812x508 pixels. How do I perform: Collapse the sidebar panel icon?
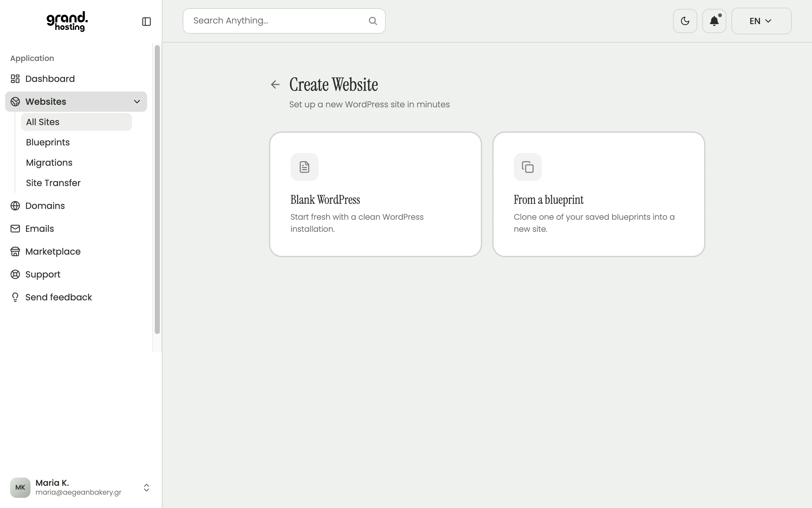[146, 22]
